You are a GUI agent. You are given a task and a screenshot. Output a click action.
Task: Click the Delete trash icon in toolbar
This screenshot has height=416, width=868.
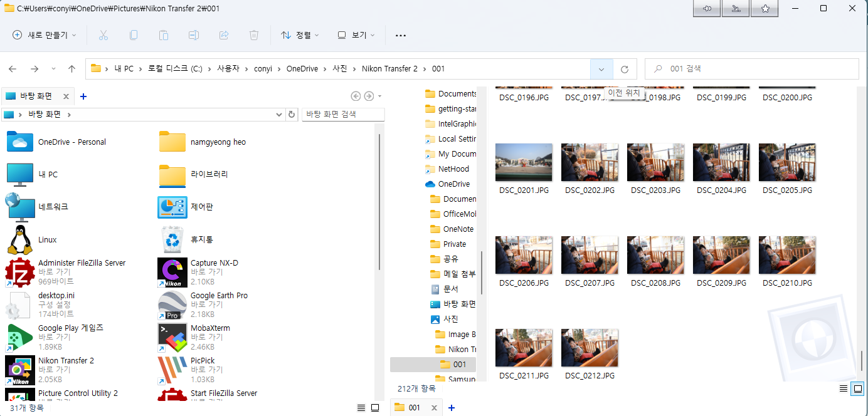[254, 35]
